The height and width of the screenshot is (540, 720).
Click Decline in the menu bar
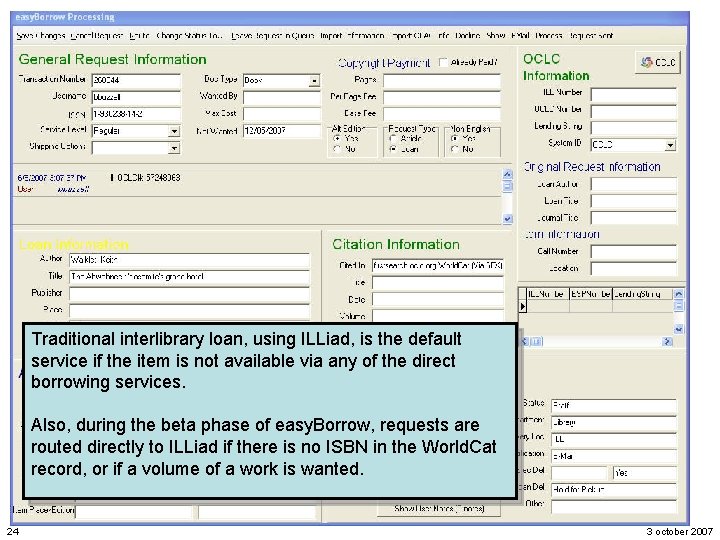point(467,36)
